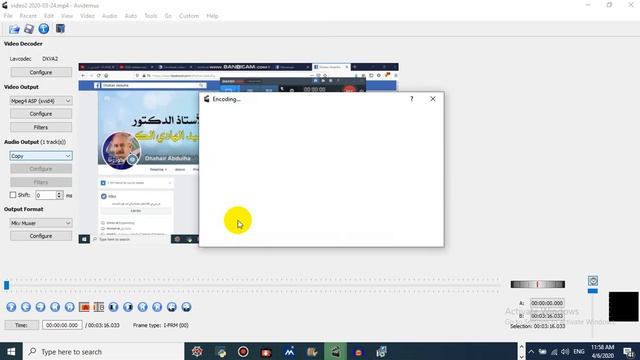Seek backward one minute
640x360 pixels.
coord(172,307)
